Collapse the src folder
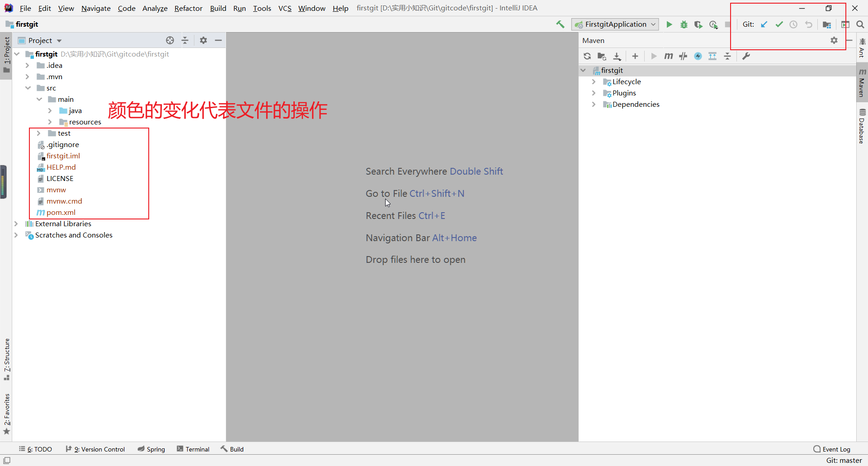The height and width of the screenshot is (466, 868). 28,88
